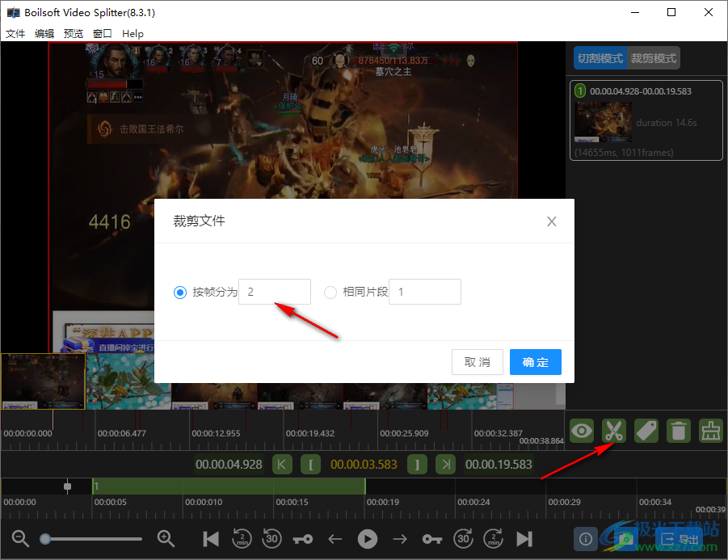728x560 pixels.
Task: Skip forward 30 seconds
Action: (x=463, y=539)
